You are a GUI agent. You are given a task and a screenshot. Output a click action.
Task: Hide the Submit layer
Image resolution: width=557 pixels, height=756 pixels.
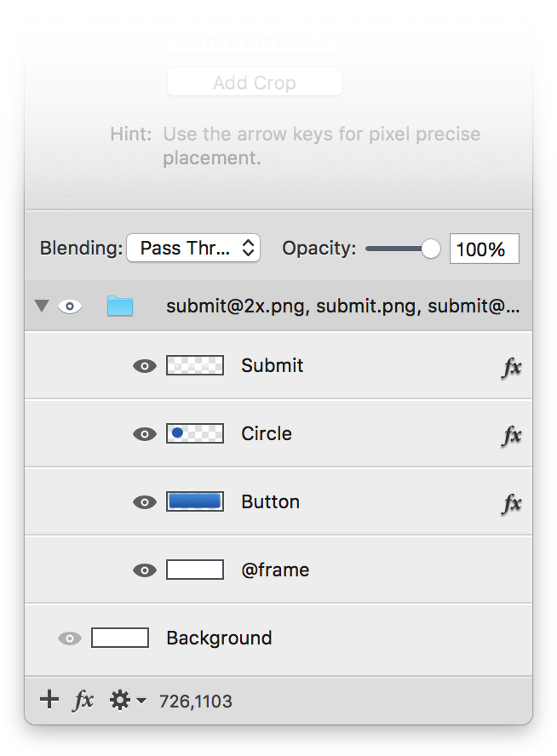click(145, 366)
